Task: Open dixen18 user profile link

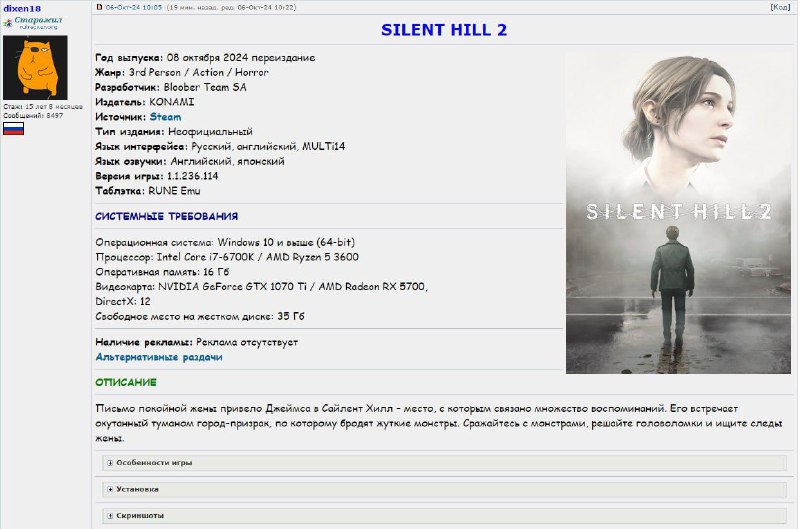Action: (22, 8)
